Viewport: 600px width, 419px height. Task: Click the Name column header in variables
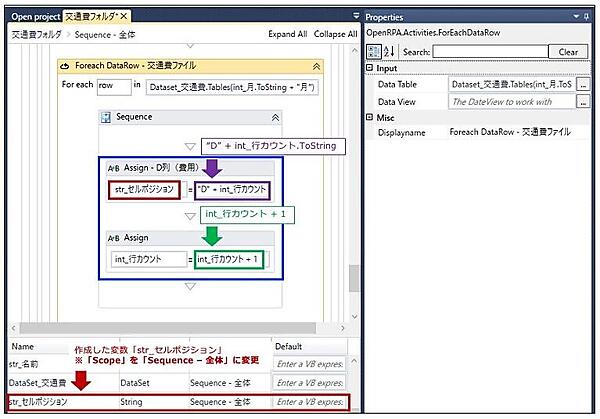point(23,347)
